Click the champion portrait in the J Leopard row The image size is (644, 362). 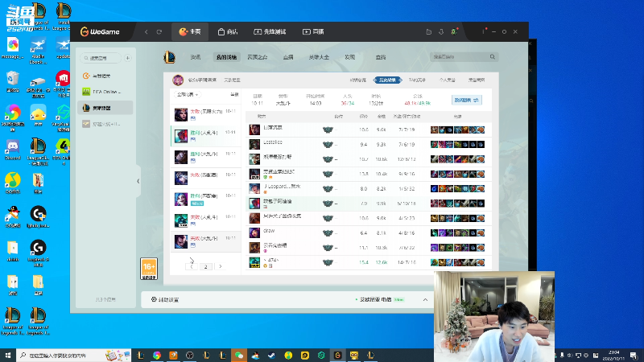[254, 188]
